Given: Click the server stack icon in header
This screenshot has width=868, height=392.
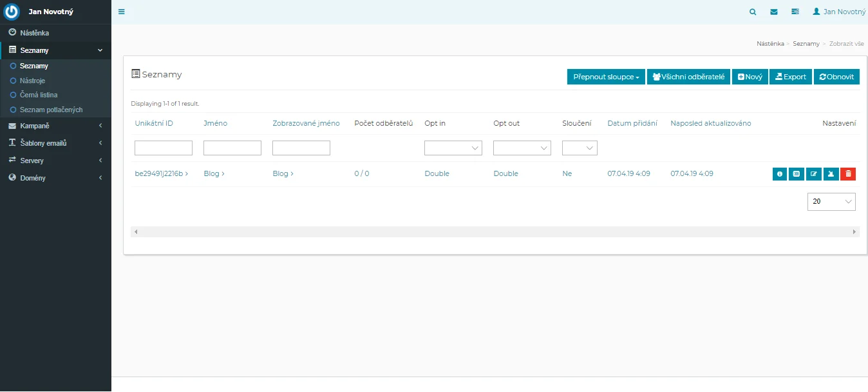Looking at the screenshot, I should [x=795, y=12].
